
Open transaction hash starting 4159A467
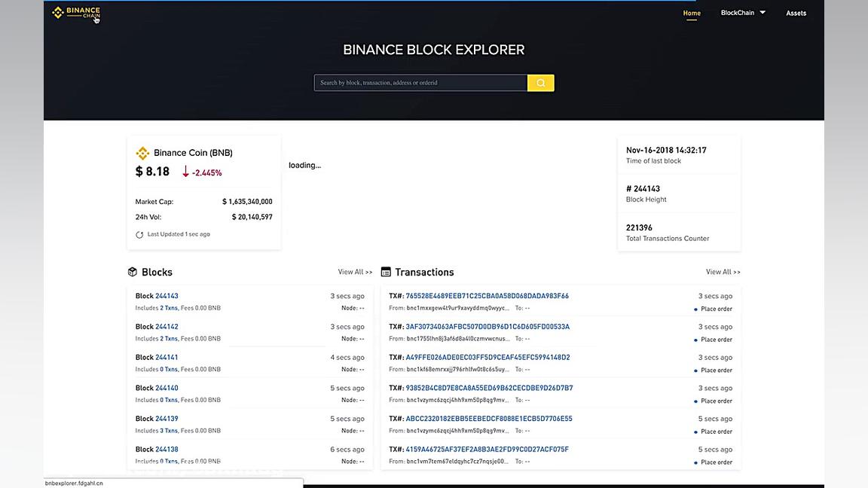pyautogui.click(x=487, y=450)
